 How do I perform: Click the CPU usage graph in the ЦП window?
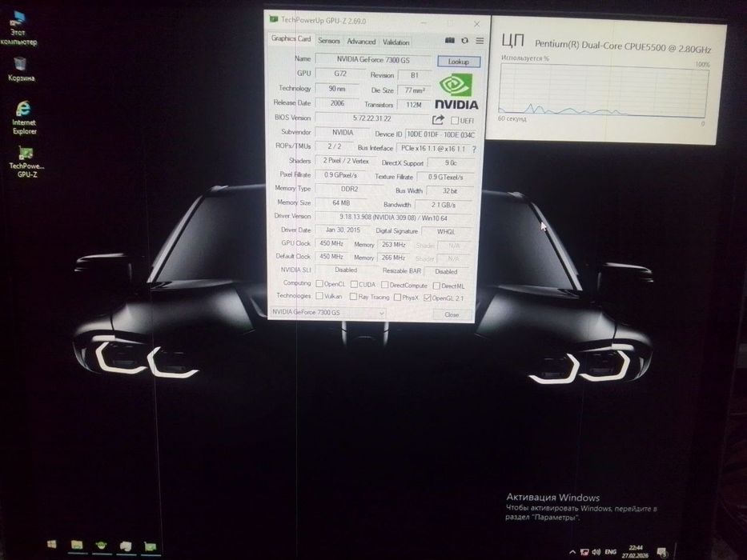[x=604, y=91]
